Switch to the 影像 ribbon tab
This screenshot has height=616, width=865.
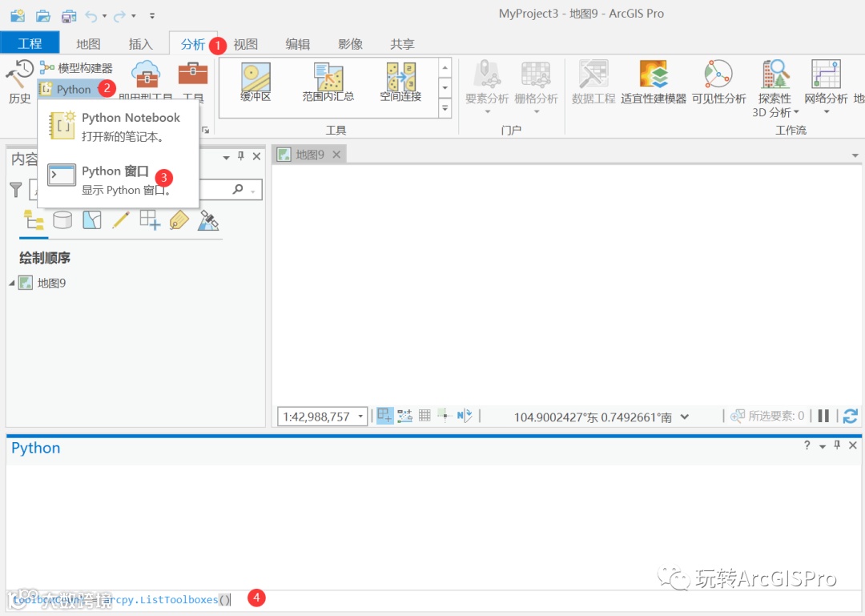350,43
